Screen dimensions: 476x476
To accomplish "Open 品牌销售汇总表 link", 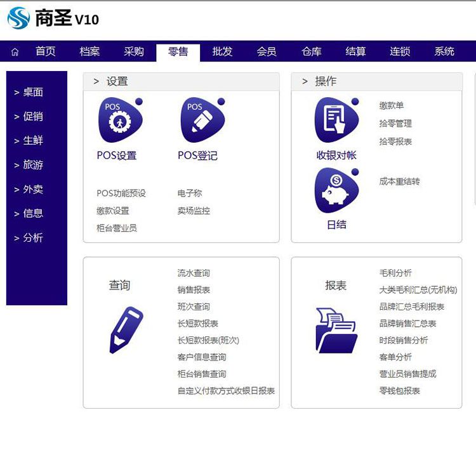I will (407, 324).
